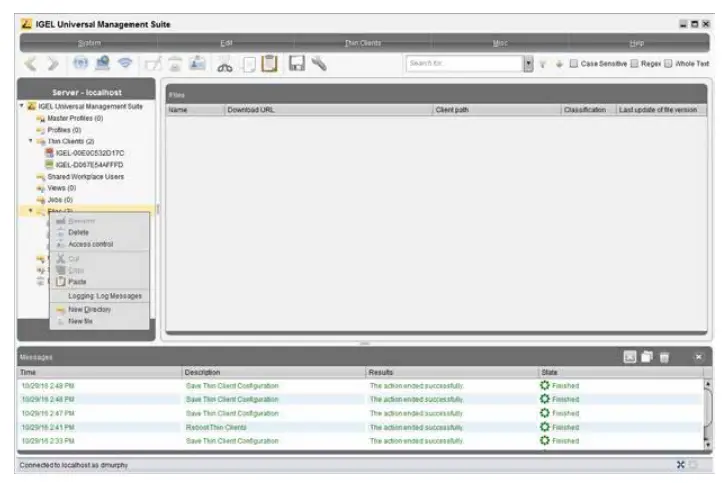The image size is (724, 483).
Task: Collapse the Thin Clients tree node arrow
Action: [31, 141]
